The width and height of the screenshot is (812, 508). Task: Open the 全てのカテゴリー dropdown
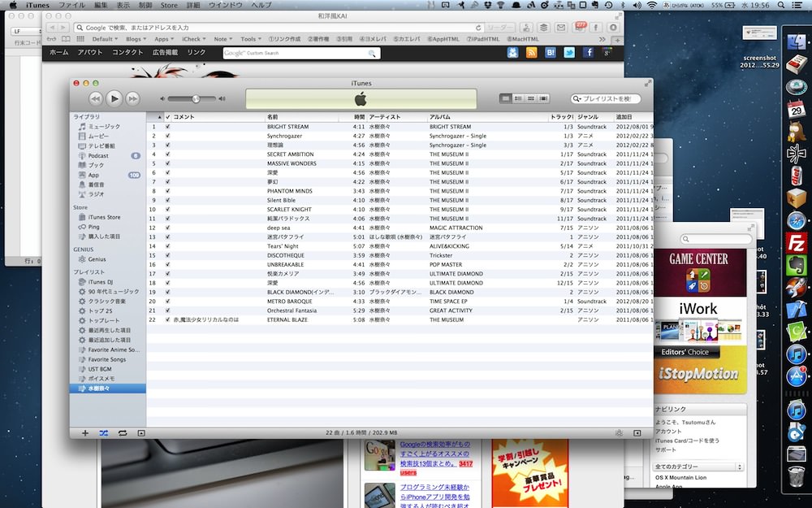pyautogui.click(x=698, y=467)
